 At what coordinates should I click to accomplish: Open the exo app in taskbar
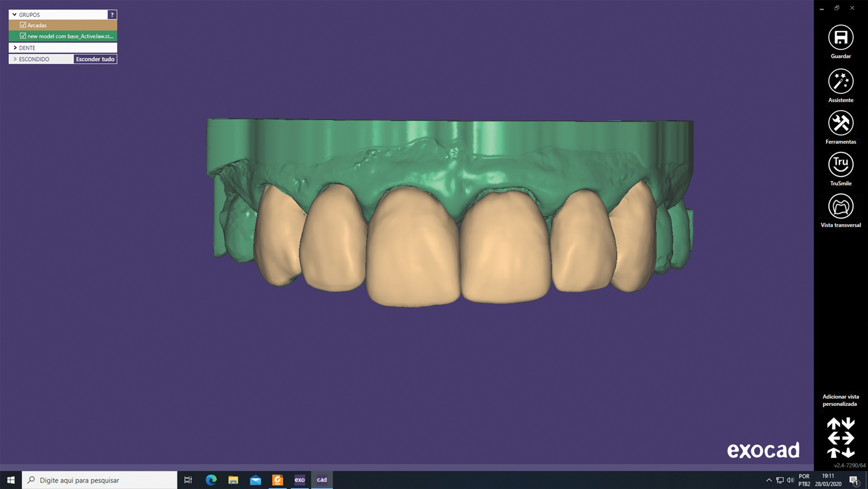click(300, 480)
